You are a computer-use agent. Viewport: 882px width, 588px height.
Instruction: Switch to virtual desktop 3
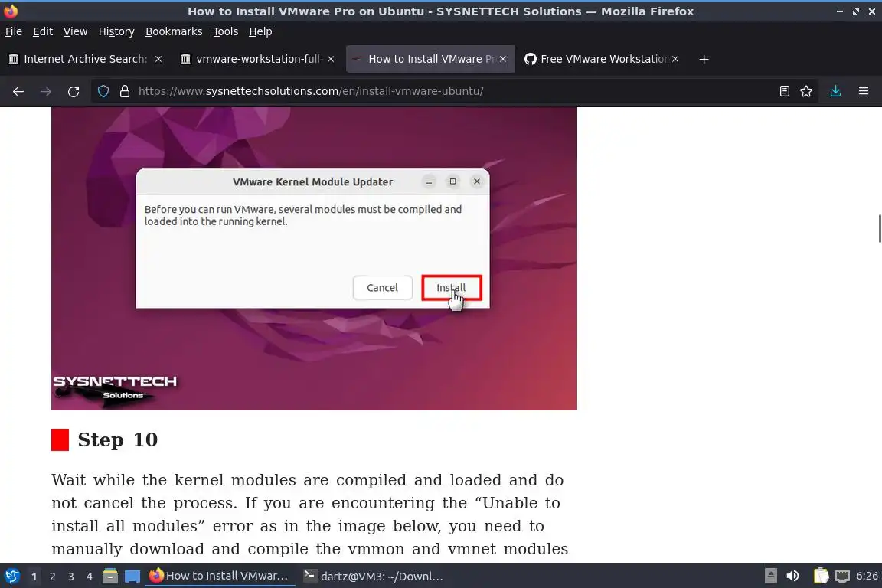(x=71, y=577)
